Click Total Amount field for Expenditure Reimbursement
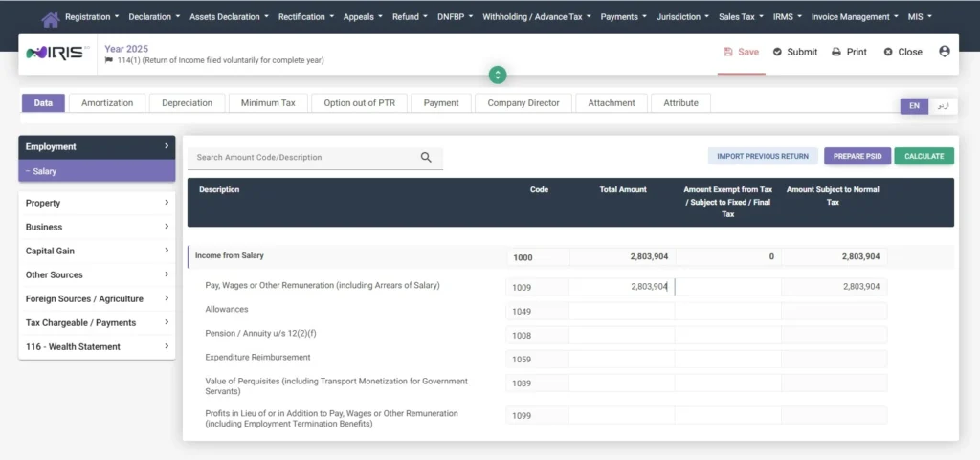 (x=622, y=359)
